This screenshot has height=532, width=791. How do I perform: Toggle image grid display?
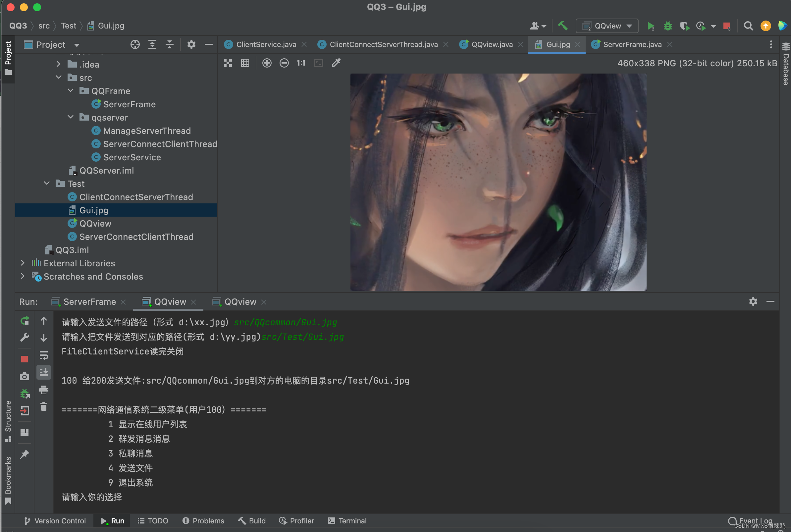[245, 63]
